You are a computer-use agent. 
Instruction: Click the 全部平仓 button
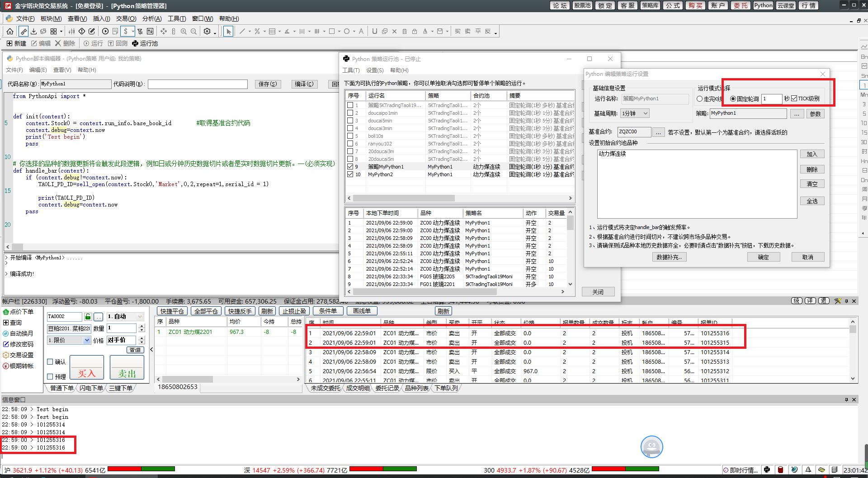pyautogui.click(x=206, y=311)
